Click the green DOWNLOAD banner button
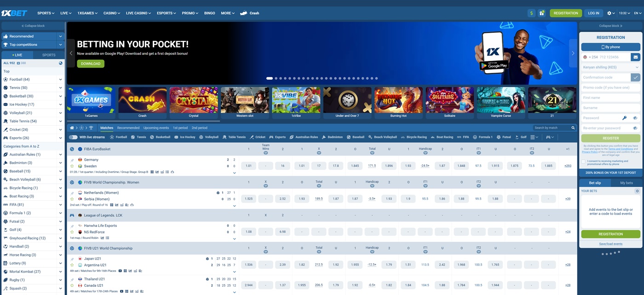Screen dimensions: 644x295 91,64
